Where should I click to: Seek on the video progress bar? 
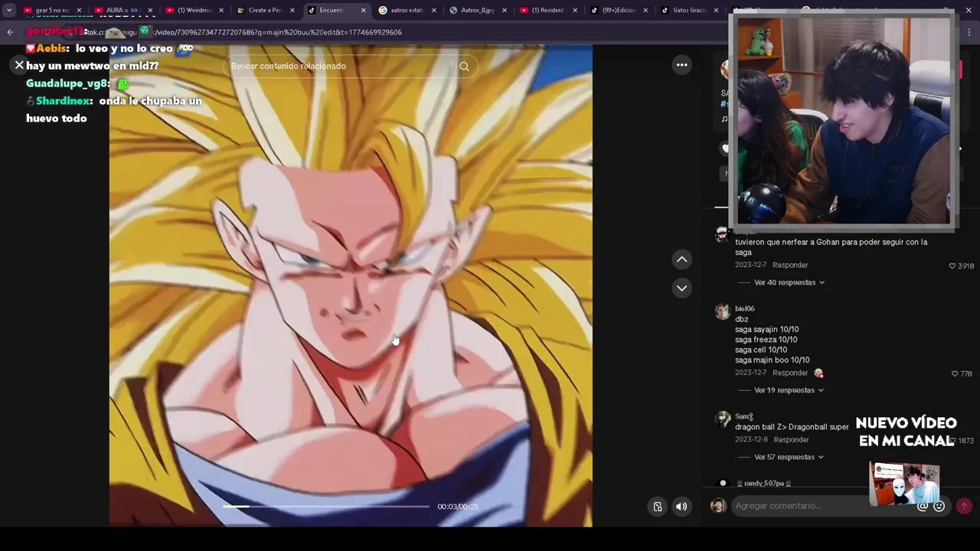[x=326, y=507]
